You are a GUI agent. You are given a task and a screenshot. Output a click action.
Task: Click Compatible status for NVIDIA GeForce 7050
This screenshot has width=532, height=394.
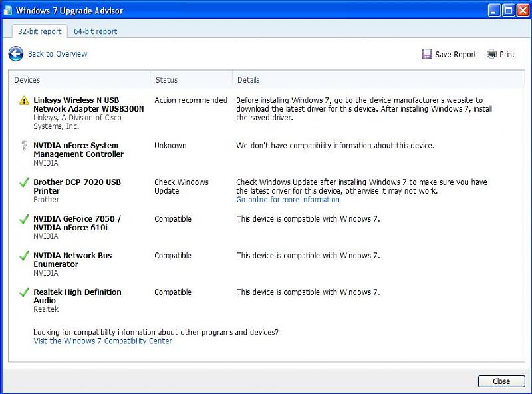pyautogui.click(x=173, y=219)
